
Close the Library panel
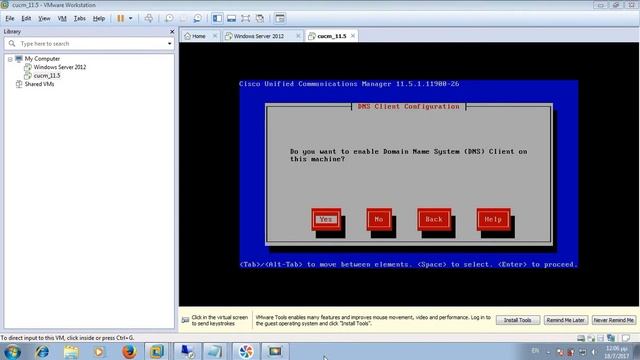[x=172, y=31]
